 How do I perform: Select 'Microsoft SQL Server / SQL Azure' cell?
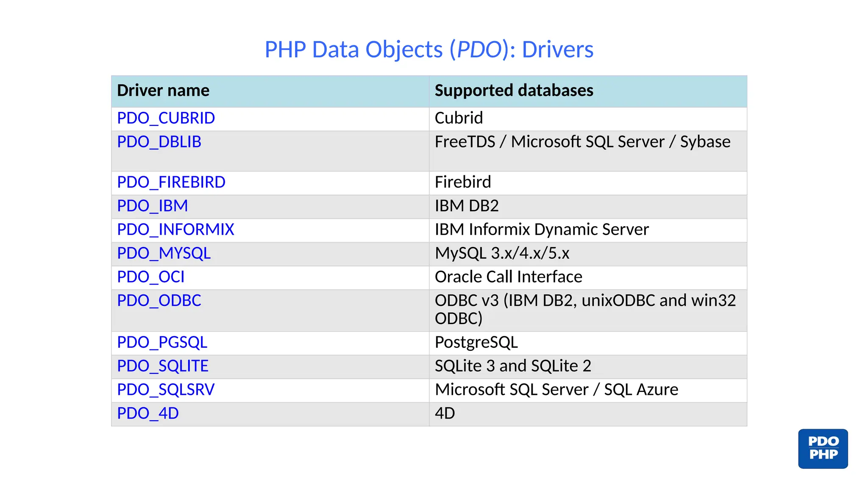point(588,391)
